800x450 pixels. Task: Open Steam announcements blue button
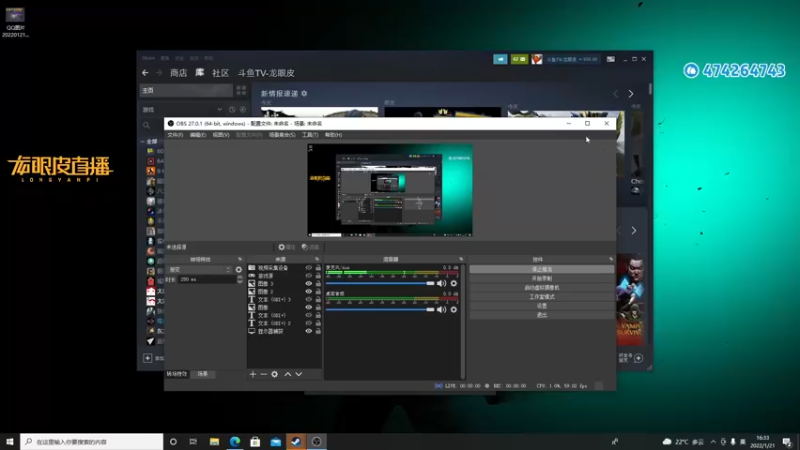(500, 59)
